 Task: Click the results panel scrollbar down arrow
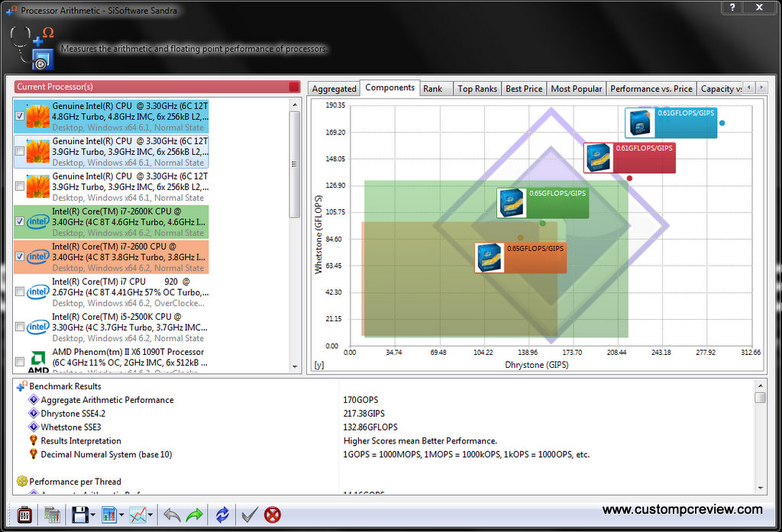(760, 488)
